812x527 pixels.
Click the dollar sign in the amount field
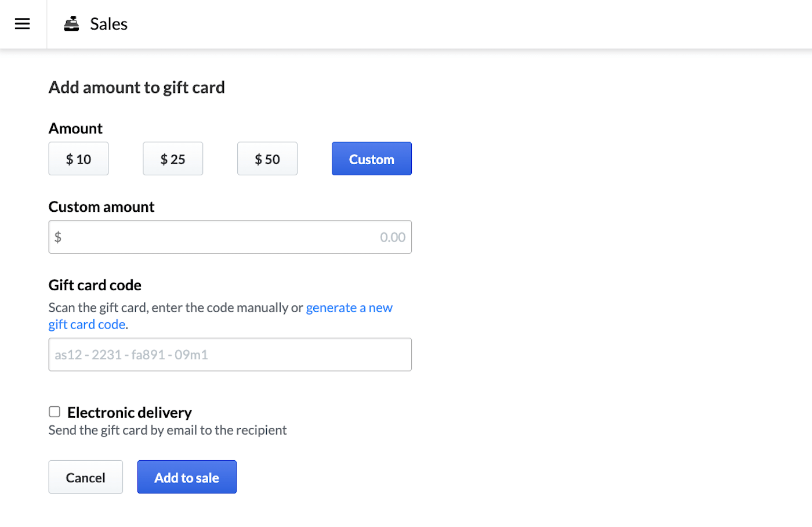58,237
